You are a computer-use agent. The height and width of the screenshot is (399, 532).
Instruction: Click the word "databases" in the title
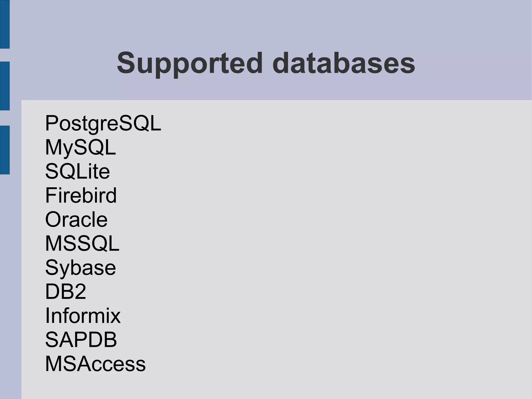344,63
